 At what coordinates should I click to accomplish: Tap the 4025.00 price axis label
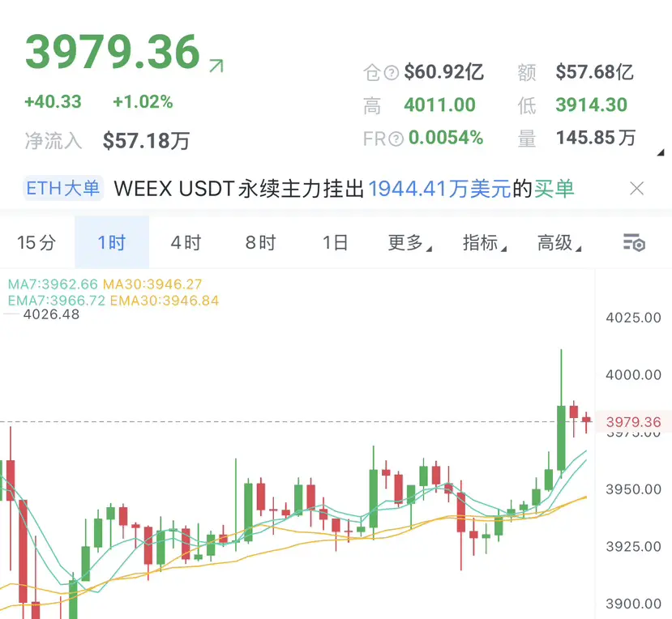(633, 318)
